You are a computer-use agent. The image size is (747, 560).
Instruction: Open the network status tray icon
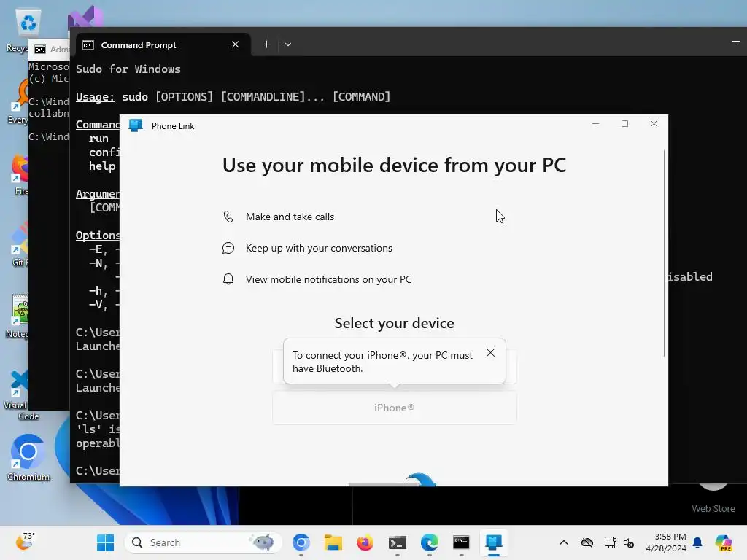coord(610,542)
